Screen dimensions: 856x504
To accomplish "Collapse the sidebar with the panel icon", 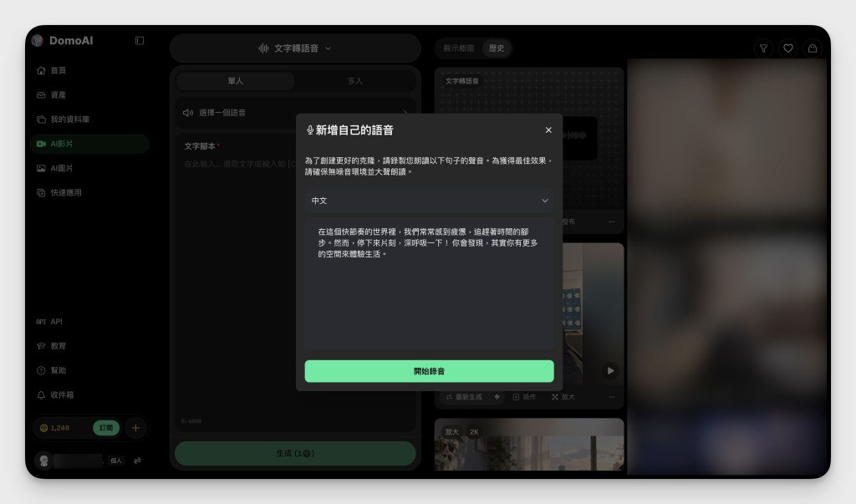I will pos(140,40).
